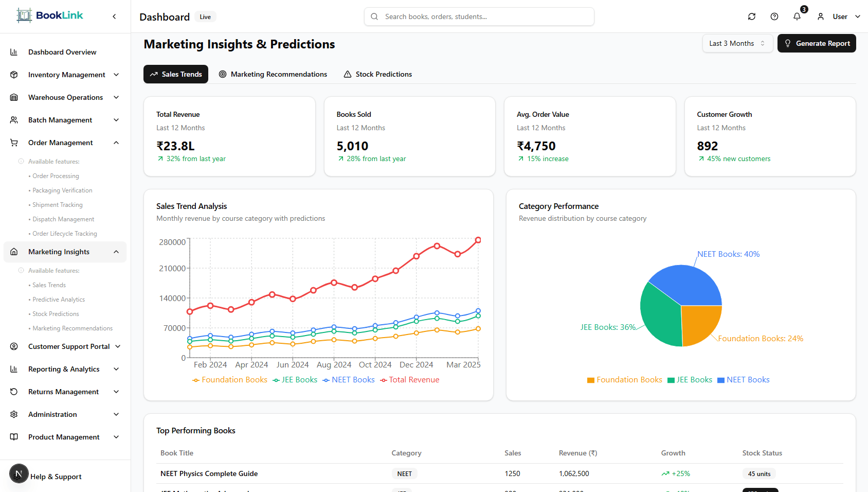Click the Administration gear icon
Viewport: 868px width, 492px height.
tap(14, 414)
